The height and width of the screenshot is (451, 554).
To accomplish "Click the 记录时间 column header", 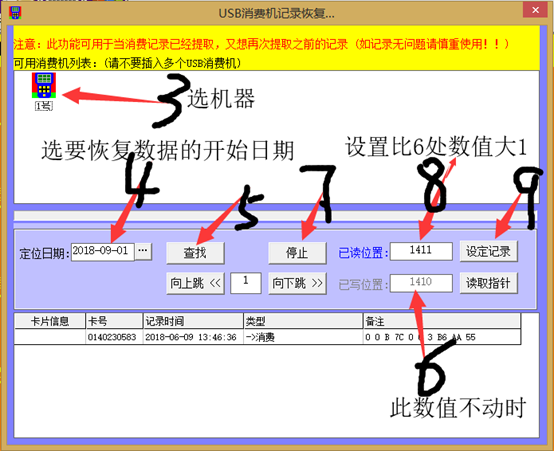I will tap(193, 321).
